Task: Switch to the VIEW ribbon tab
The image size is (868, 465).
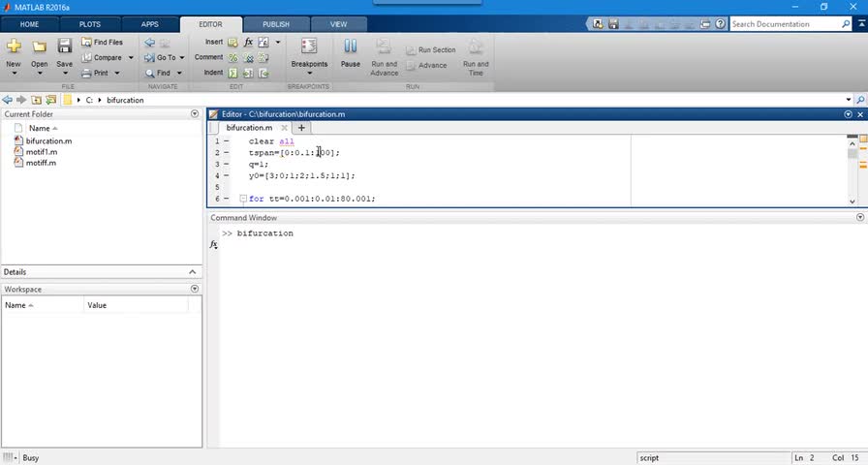Action: point(338,24)
